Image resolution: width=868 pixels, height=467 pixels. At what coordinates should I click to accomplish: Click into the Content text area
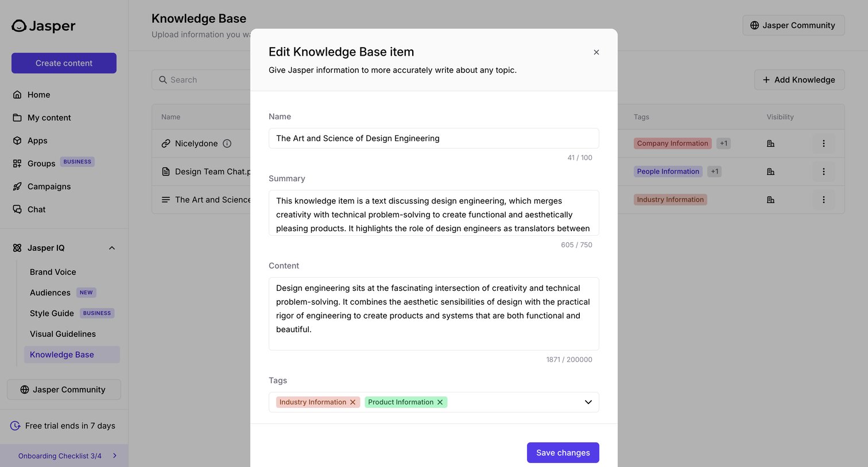click(x=434, y=314)
